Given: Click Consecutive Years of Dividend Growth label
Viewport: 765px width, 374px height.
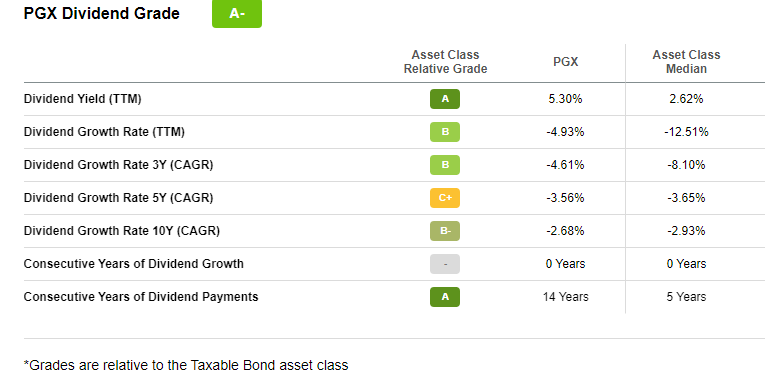Looking at the screenshot, I should [x=134, y=264].
